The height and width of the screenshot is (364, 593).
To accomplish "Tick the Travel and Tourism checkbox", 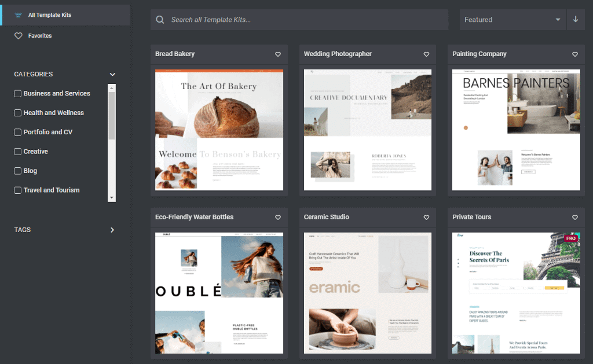I will (18, 190).
